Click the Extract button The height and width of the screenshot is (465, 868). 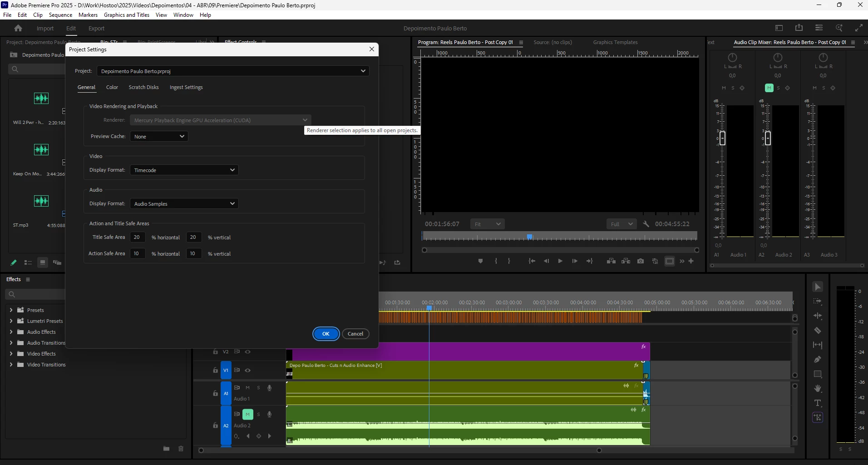(626, 261)
